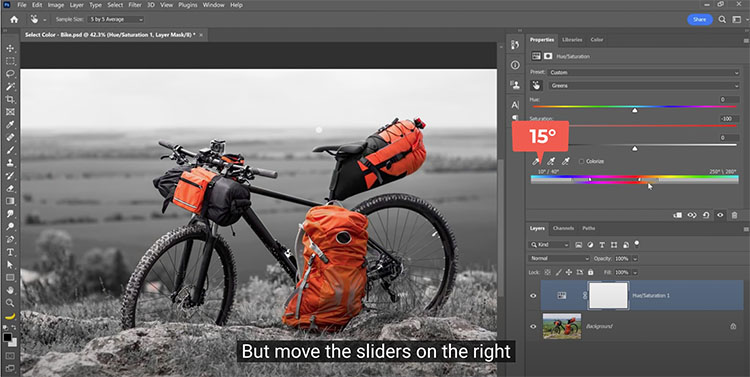The image size is (750, 377).
Task: Select the first range eyedropper
Action: tap(537, 161)
